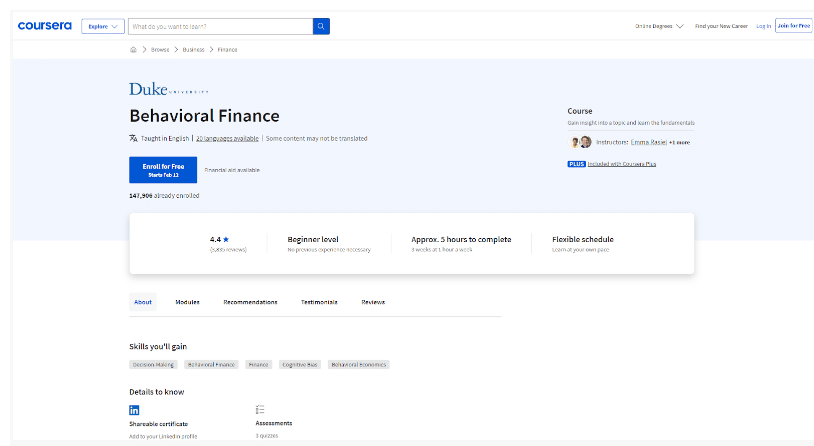Viewport: 814px width, 446px height.
Task: Click the 'Skills you'll gain' heading
Action: click(158, 346)
